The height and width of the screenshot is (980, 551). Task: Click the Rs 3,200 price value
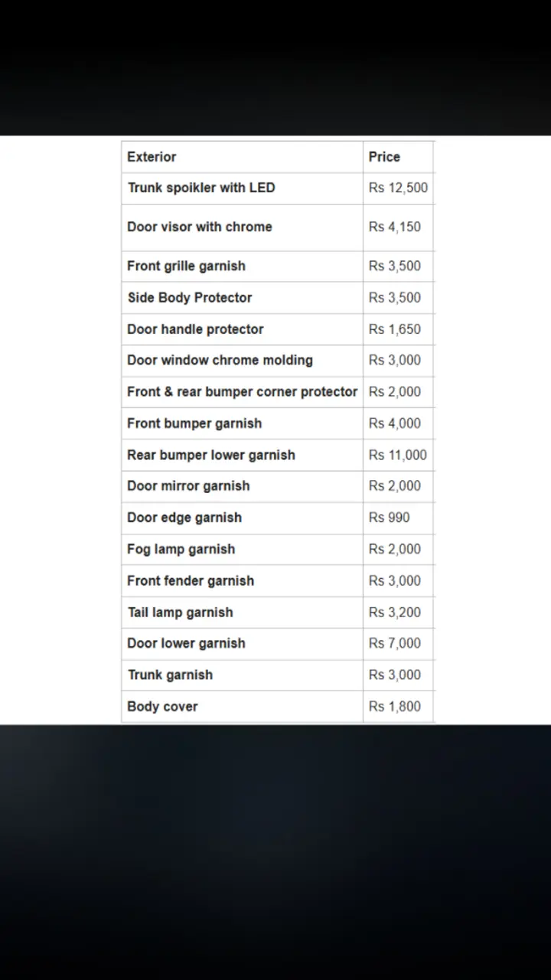click(395, 612)
